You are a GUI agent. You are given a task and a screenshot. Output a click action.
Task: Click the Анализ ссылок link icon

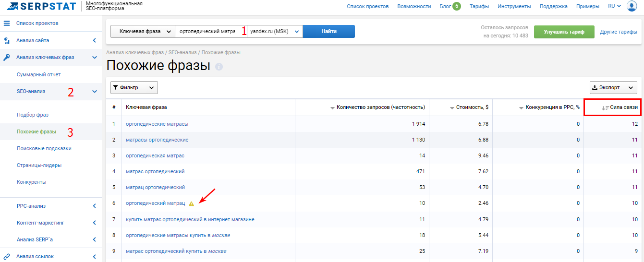(7, 256)
